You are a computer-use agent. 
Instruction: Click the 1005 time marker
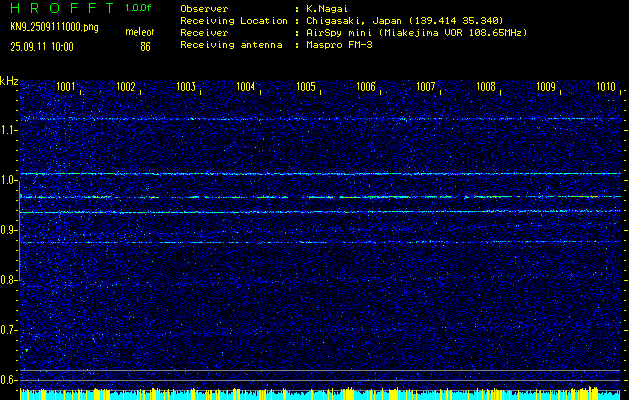(x=306, y=87)
